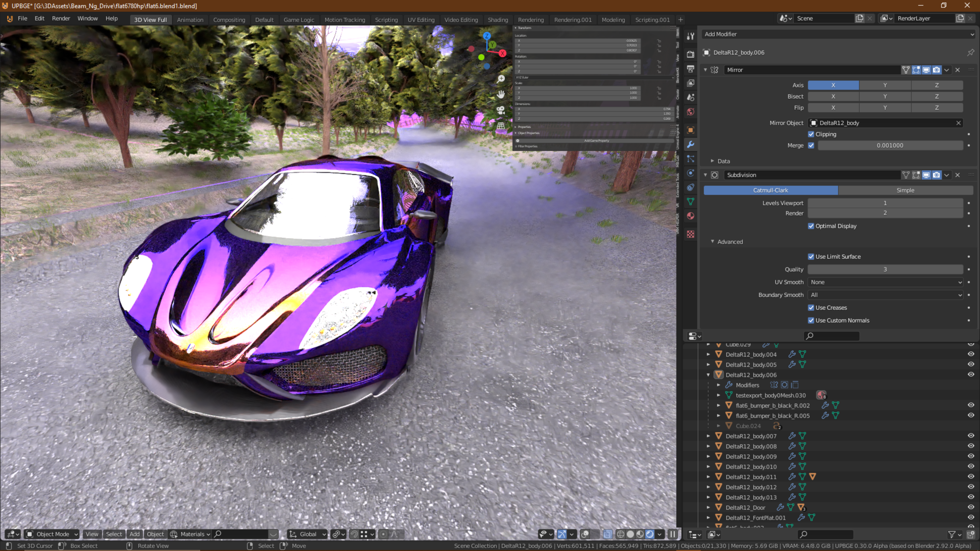
Task: Select solid viewport shading
Action: click(x=630, y=534)
